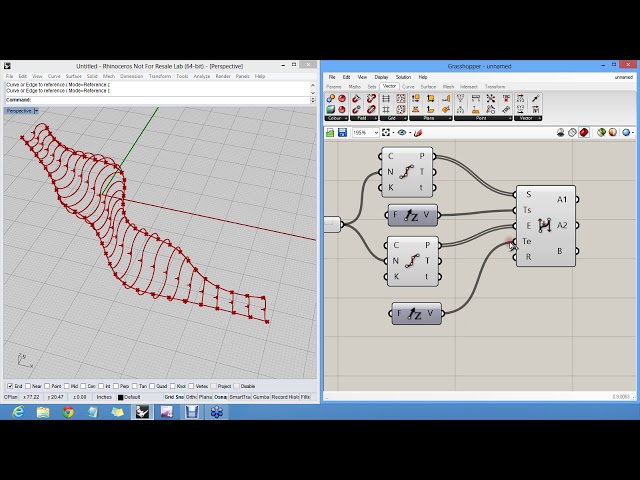This screenshot has height=480, width=640.
Task: Click the Unit Z icon in Vector panel
Action: tap(535, 98)
